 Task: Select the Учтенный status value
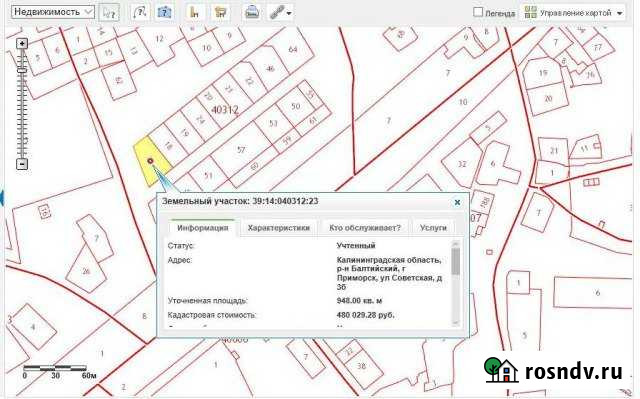[356, 246]
